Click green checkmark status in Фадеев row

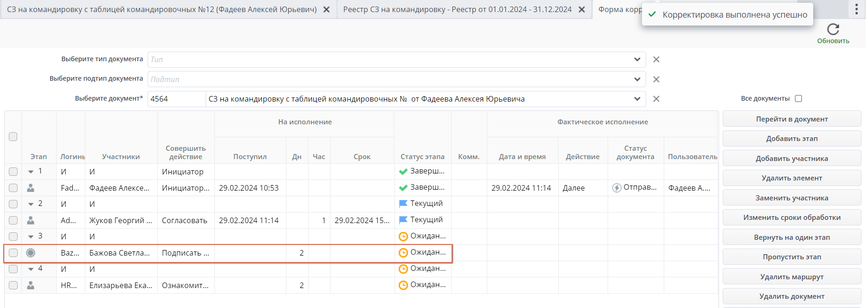(x=403, y=188)
